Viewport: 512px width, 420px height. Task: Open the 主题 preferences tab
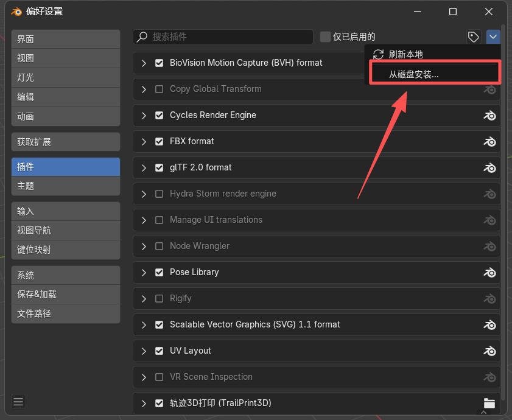66,186
